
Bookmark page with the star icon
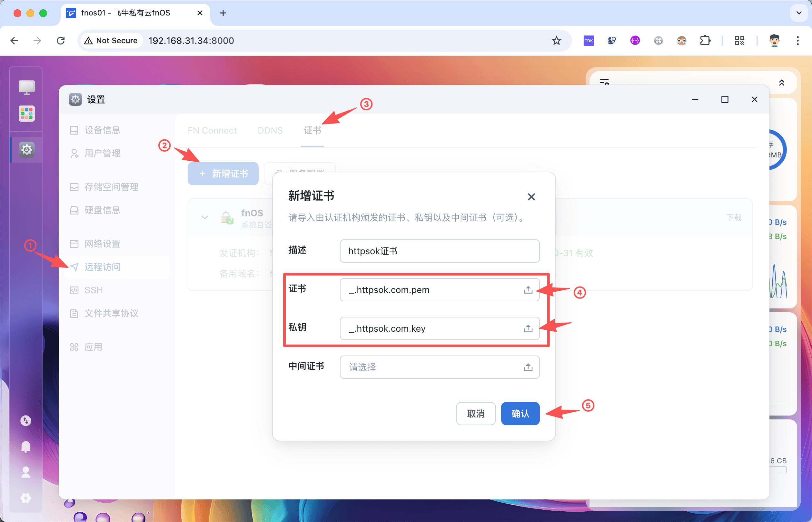point(556,41)
